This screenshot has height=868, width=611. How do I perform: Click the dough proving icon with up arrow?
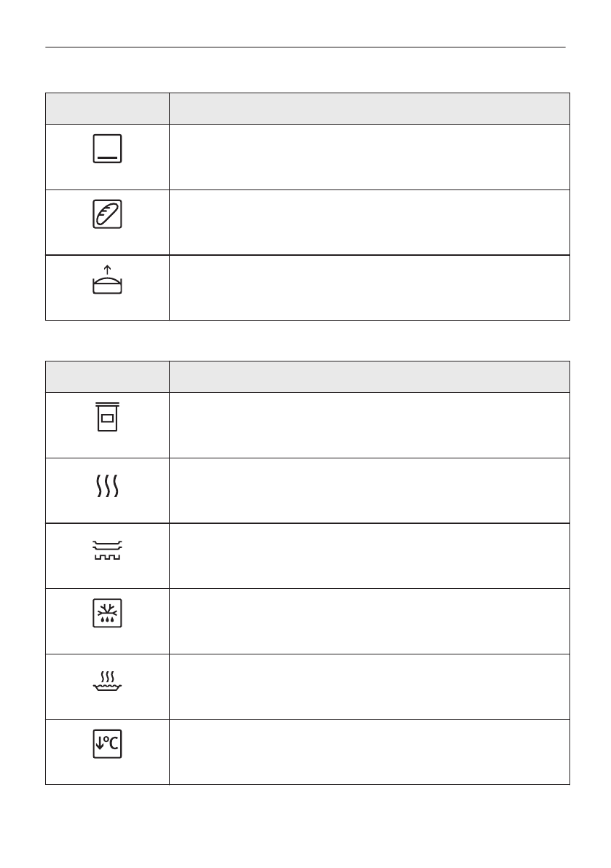click(107, 281)
